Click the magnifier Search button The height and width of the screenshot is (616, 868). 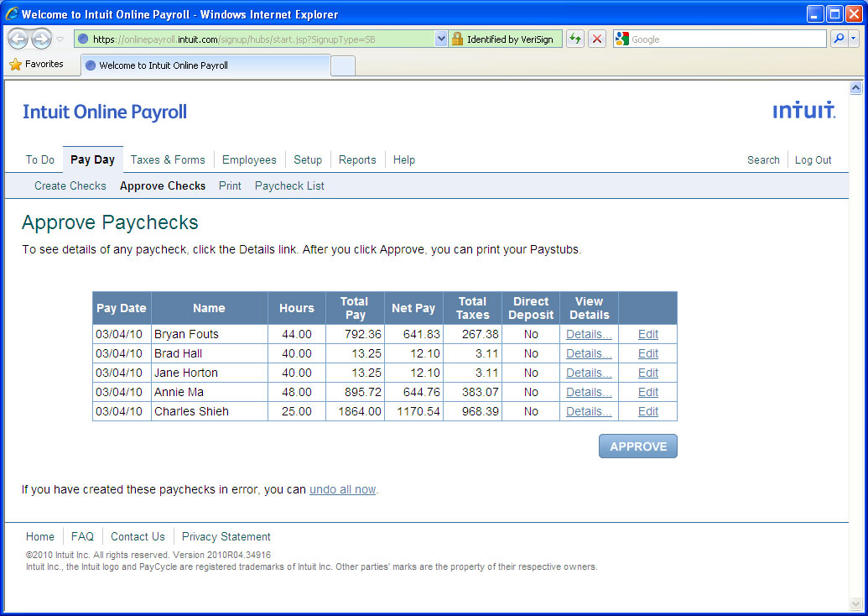tap(839, 39)
